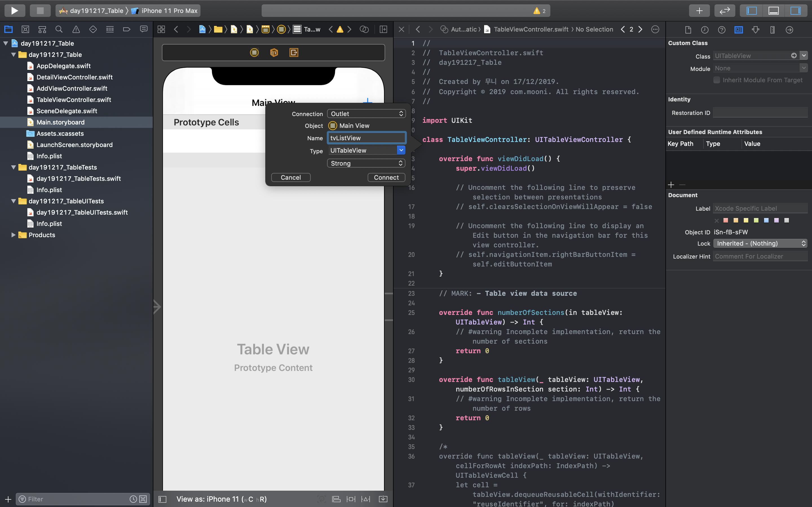Select TableViewController.swift in navigator

point(74,100)
